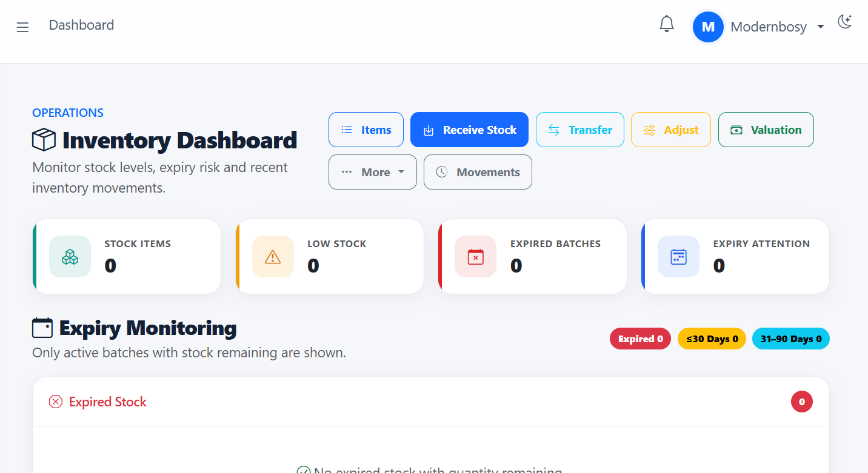Open the Items list

366,130
